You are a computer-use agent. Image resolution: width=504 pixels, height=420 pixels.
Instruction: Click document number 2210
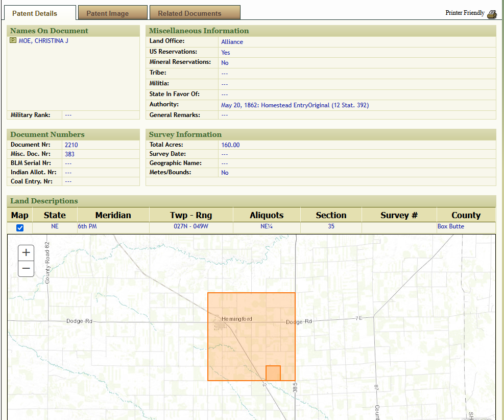[x=71, y=145]
